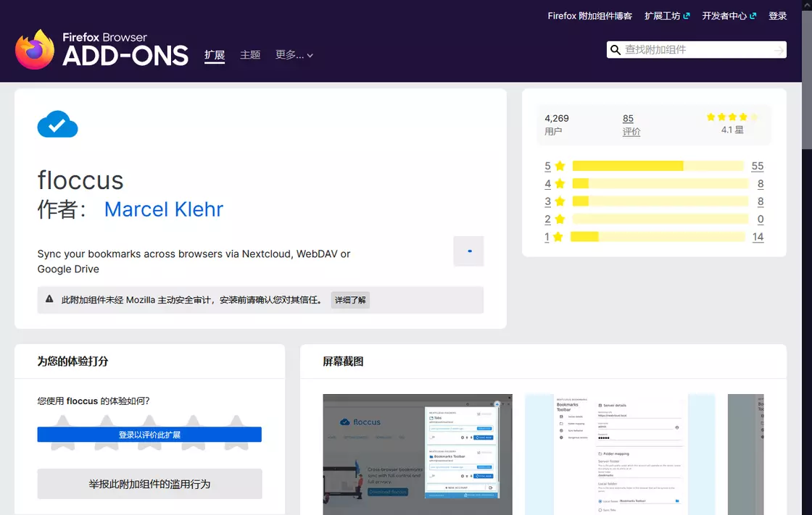Viewport: 812px width, 515px height.
Task: Click the 4,269 用户 count
Action: [x=557, y=125]
